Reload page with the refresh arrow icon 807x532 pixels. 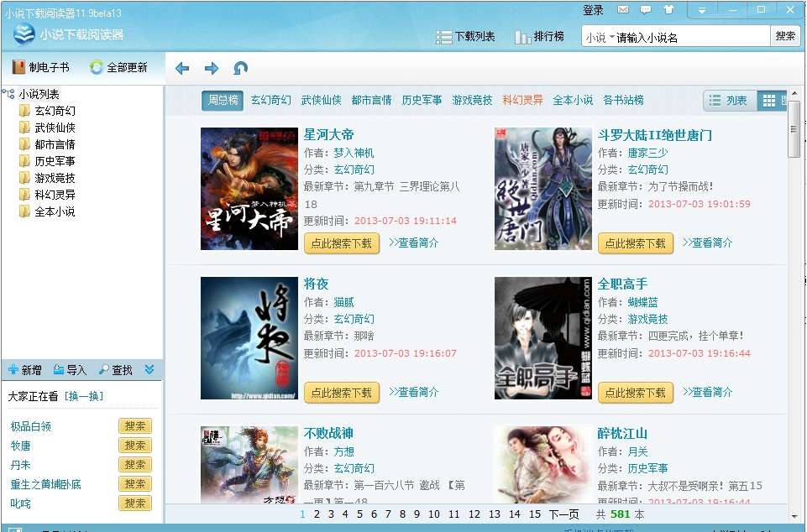(x=240, y=68)
